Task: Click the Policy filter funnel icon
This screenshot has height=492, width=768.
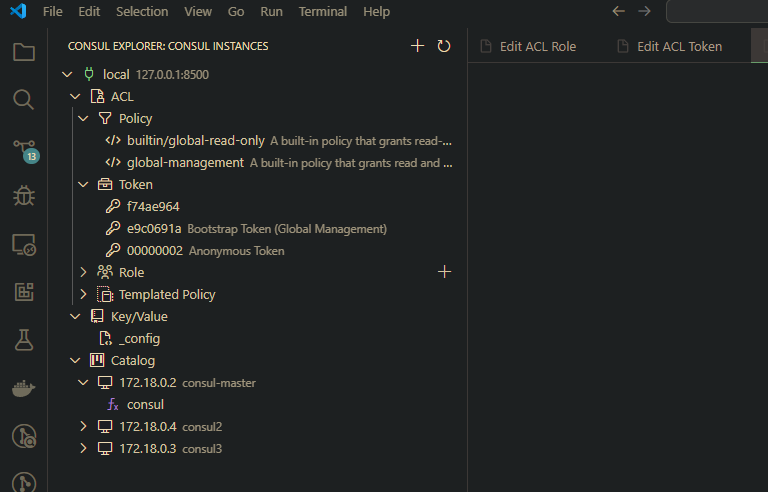Action: tap(105, 118)
